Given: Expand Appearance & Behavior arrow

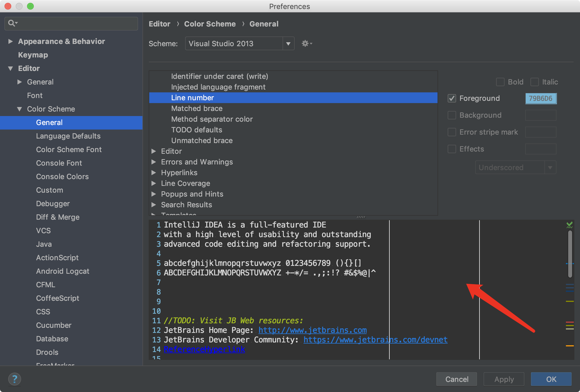Looking at the screenshot, I should pyautogui.click(x=11, y=41).
